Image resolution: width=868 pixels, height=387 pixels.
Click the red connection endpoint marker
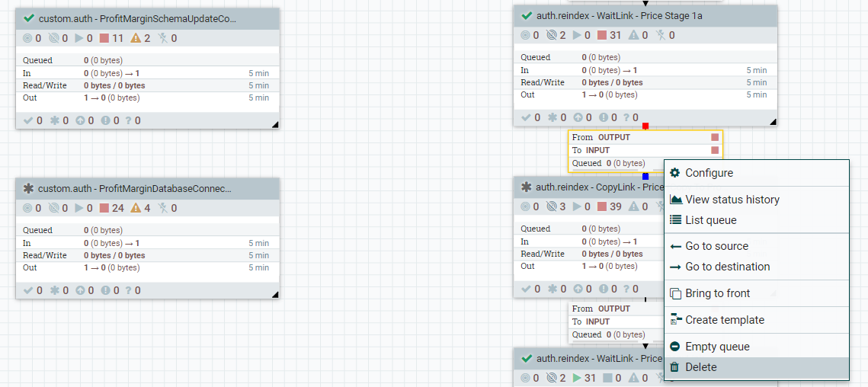pyautogui.click(x=645, y=126)
